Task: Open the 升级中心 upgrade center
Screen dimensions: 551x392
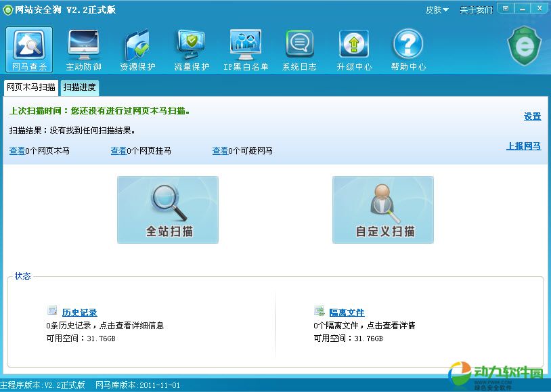Action: [x=353, y=50]
